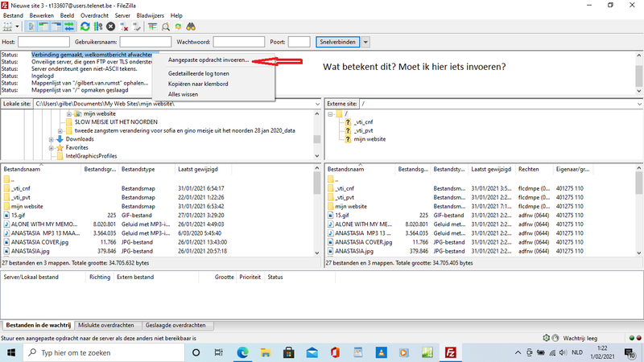Cancel current operation with the X icon

pyautogui.click(x=112, y=27)
